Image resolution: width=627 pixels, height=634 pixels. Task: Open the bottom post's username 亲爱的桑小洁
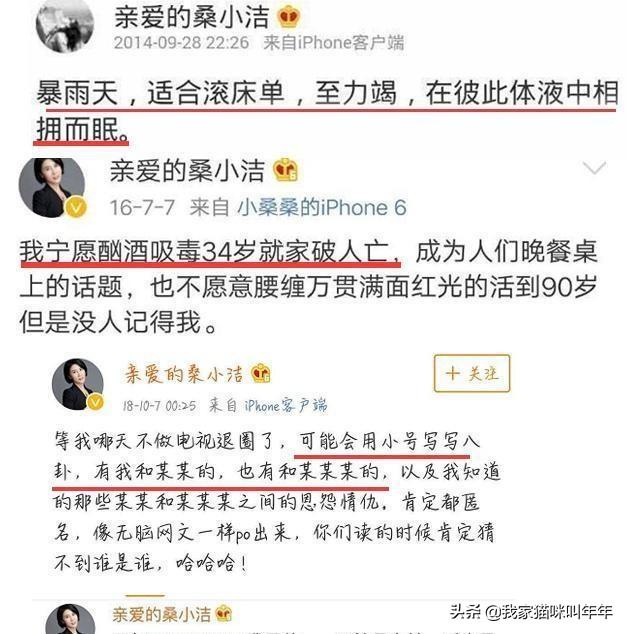161,614
